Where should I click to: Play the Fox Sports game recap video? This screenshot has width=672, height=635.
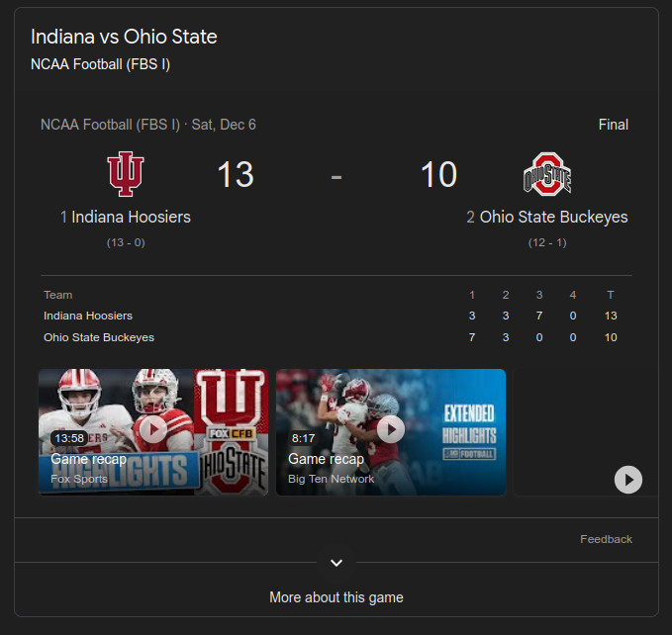[x=153, y=428]
